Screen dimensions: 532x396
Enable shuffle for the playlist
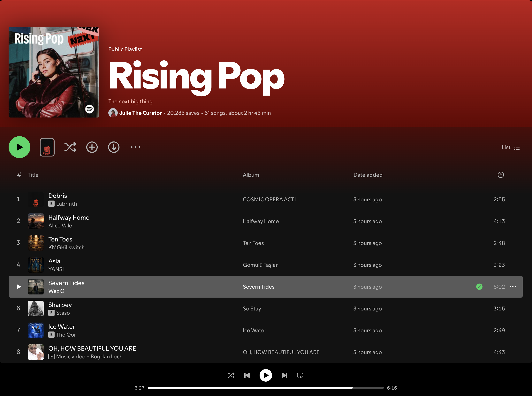click(70, 147)
